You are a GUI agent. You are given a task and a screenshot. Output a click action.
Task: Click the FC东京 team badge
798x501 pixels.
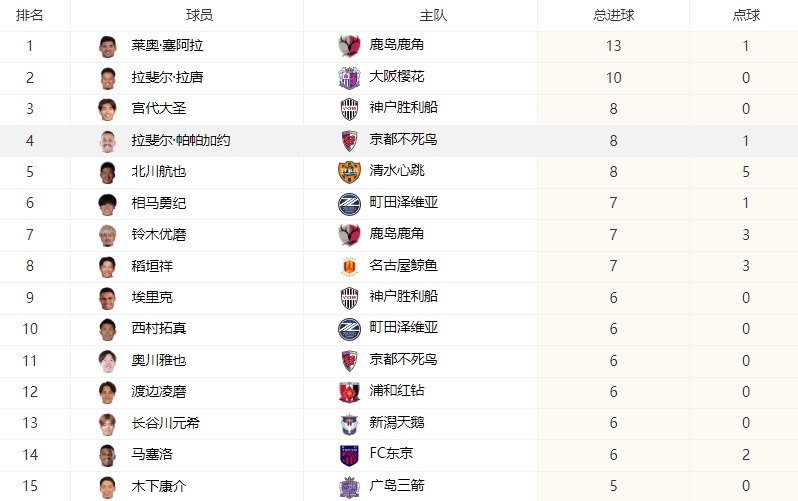(349, 454)
